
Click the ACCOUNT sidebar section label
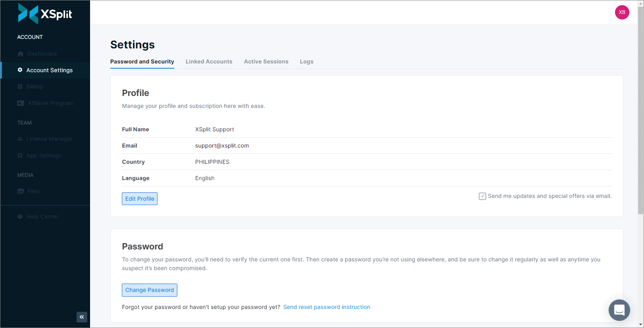click(x=30, y=37)
